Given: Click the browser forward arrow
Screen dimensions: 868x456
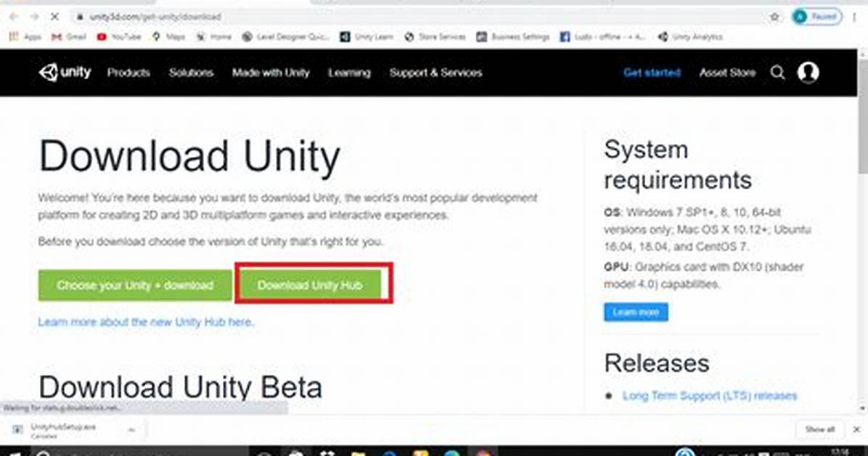Looking at the screenshot, I should 34,17.
